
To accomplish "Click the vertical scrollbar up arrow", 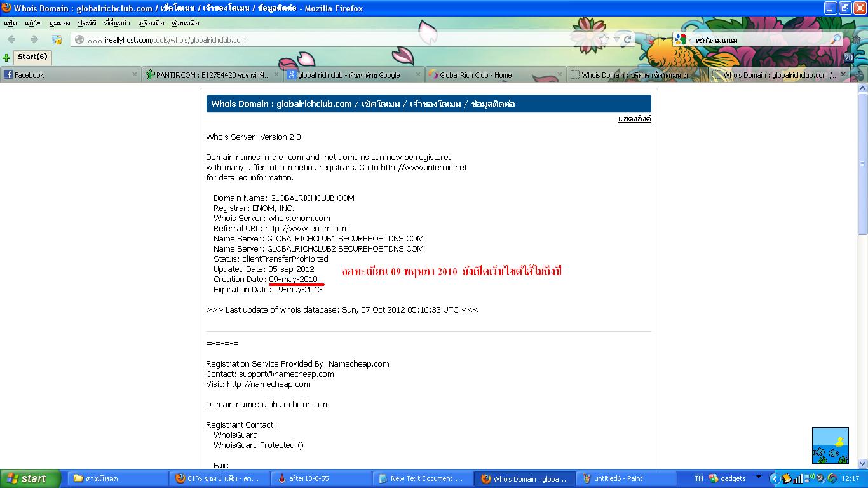I will click(x=862, y=88).
